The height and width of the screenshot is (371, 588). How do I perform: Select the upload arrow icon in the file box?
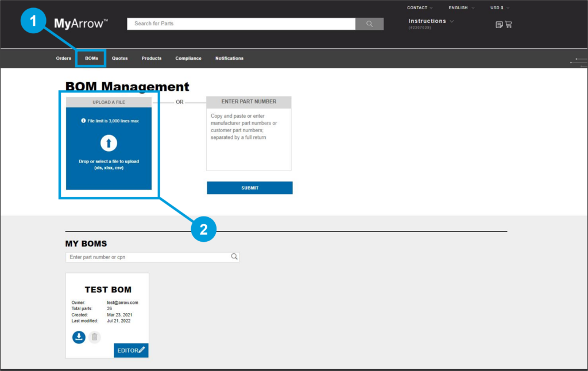109,142
